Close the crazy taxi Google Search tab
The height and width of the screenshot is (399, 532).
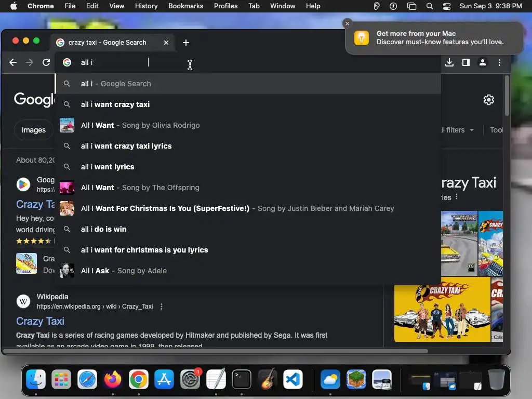coord(166,43)
